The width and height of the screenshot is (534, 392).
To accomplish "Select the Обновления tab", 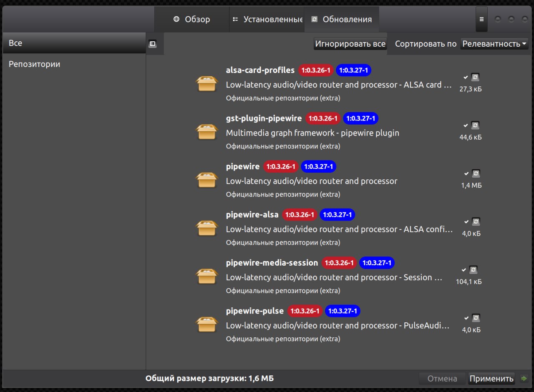I will point(342,19).
